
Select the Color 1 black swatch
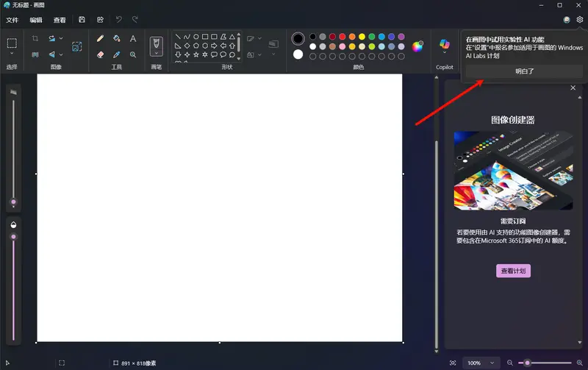click(298, 38)
